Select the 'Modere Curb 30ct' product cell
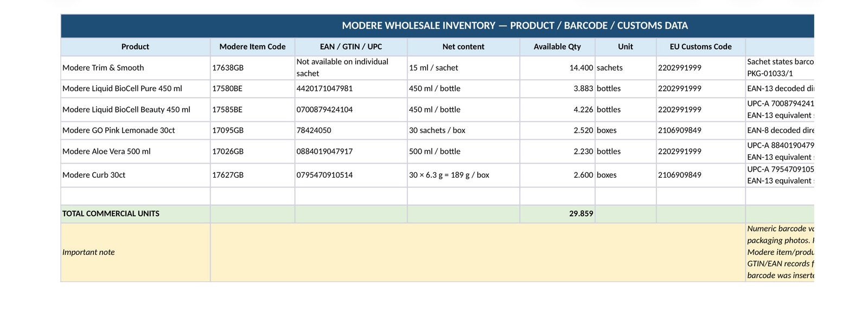This screenshot has width=868, height=326. tap(135, 175)
